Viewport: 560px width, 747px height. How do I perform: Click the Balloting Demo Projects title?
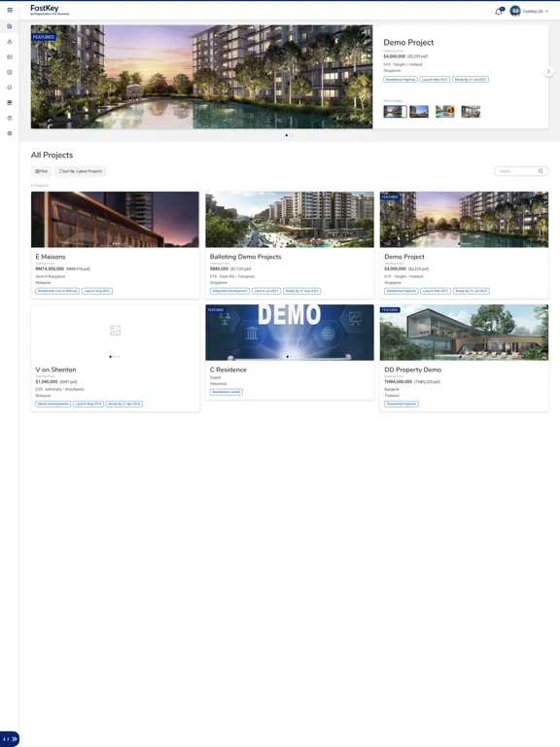click(x=246, y=257)
